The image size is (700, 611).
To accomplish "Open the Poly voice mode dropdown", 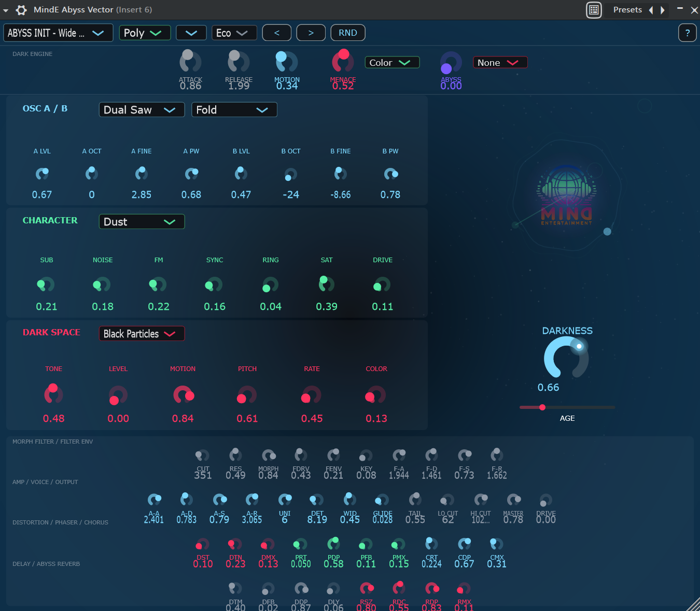I will click(145, 33).
